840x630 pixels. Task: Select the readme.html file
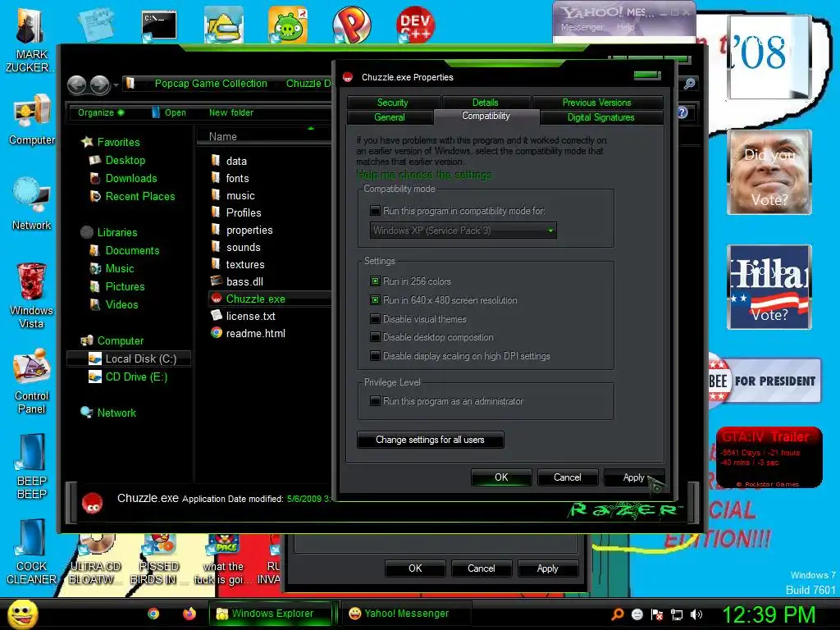(x=248, y=333)
